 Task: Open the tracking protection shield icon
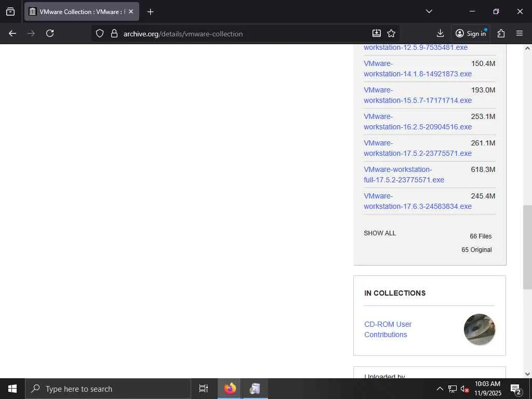(x=99, y=33)
